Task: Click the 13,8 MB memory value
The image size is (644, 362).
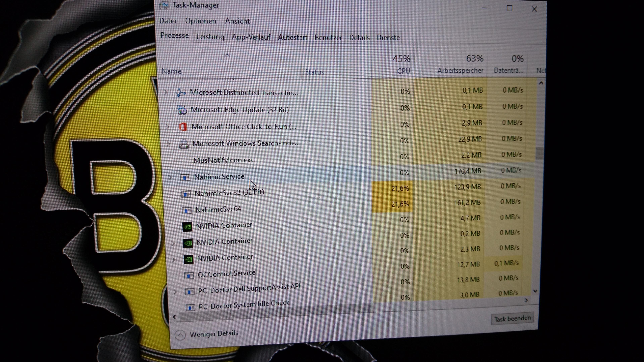Action: (468, 280)
